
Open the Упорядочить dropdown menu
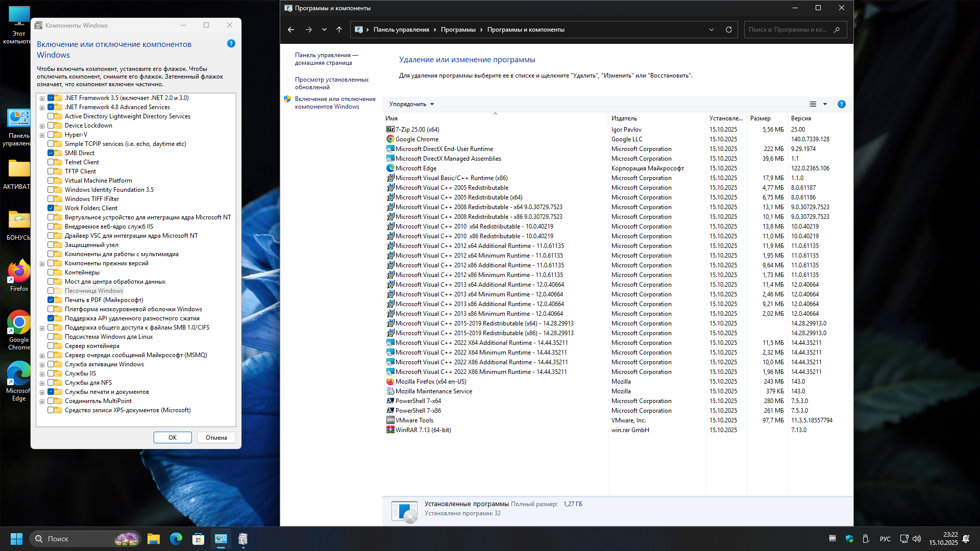point(411,104)
